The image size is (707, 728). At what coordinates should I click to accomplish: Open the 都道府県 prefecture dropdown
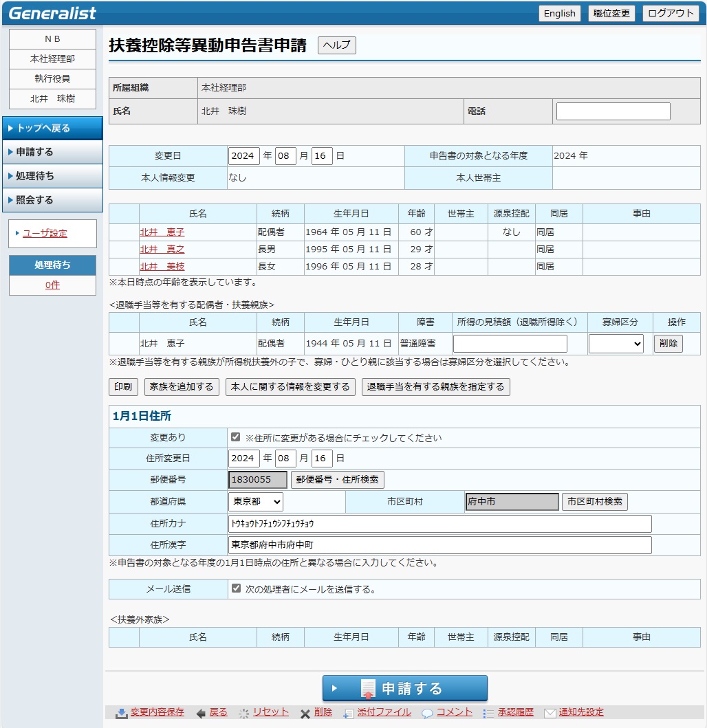(255, 502)
